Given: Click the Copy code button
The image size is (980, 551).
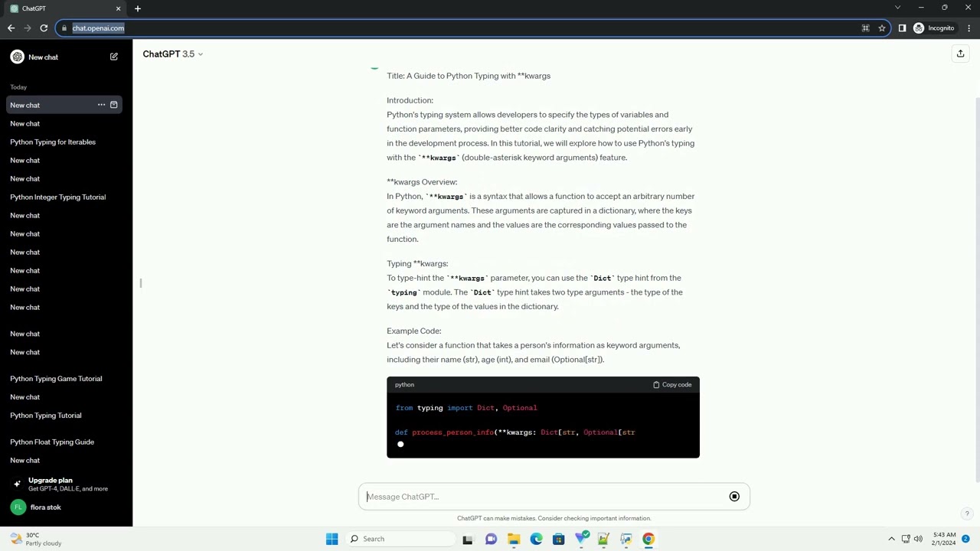Looking at the screenshot, I should [x=672, y=385].
